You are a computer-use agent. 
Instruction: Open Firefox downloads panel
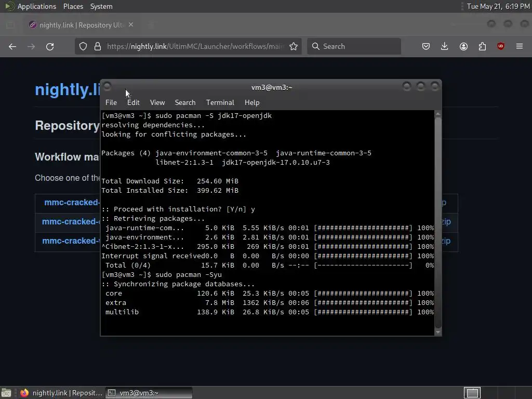pyautogui.click(x=445, y=46)
